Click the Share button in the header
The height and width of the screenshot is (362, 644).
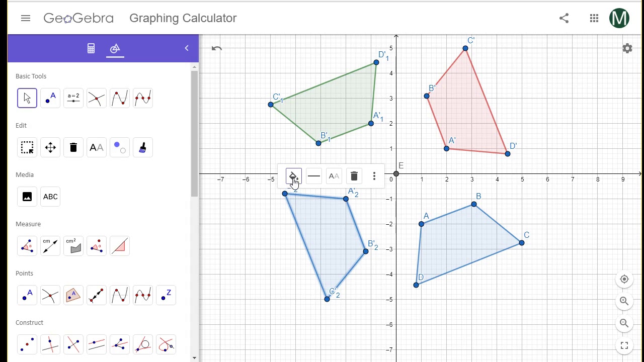564,18
